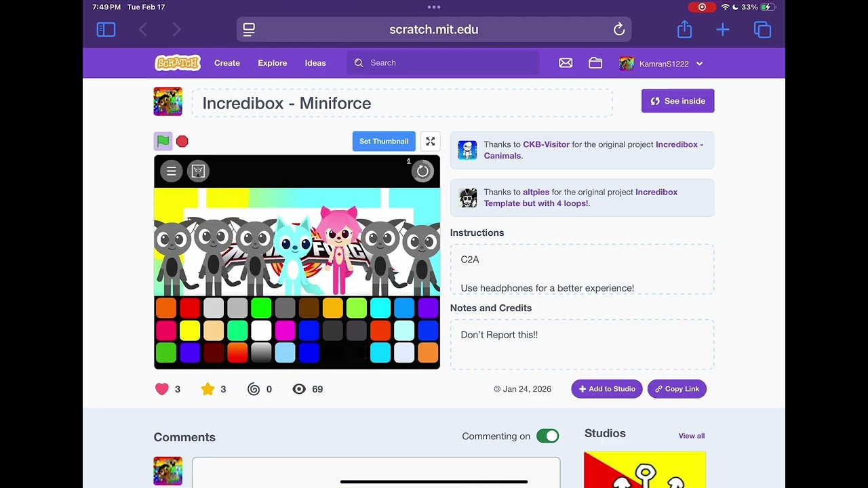Go back with Safari back arrow
The height and width of the screenshot is (488, 868).
[x=142, y=29]
